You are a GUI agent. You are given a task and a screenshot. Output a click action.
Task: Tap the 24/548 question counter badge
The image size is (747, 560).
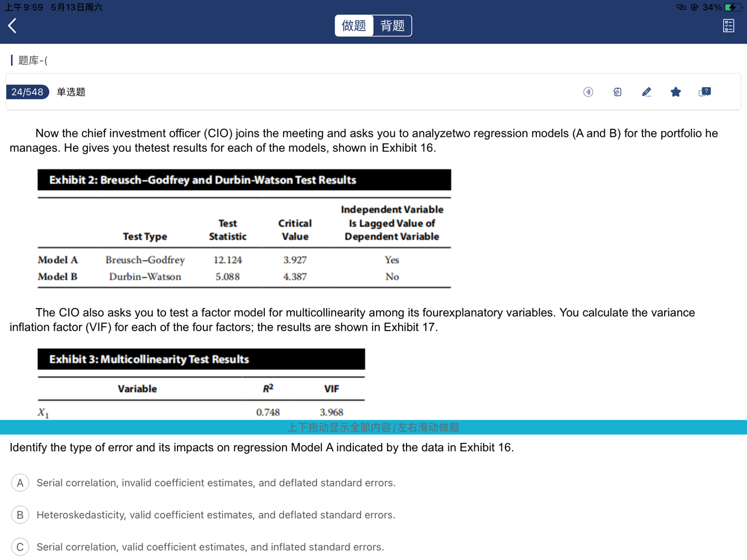tap(27, 92)
